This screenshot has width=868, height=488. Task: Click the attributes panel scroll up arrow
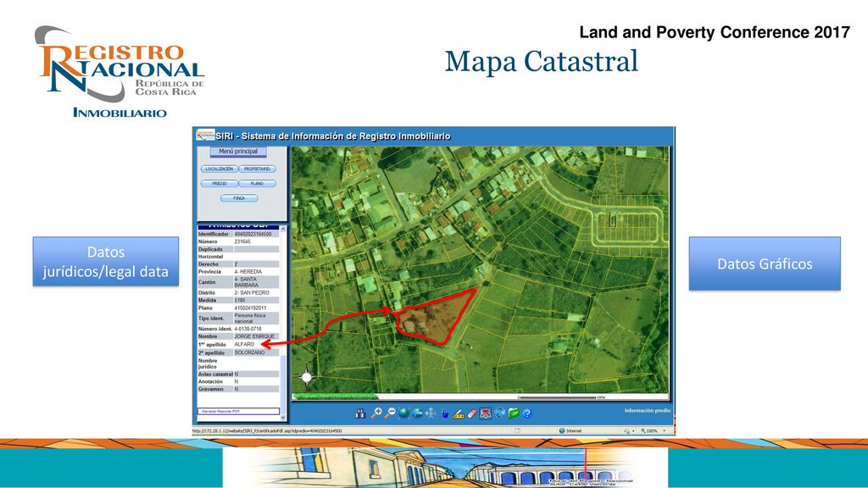[x=283, y=229]
